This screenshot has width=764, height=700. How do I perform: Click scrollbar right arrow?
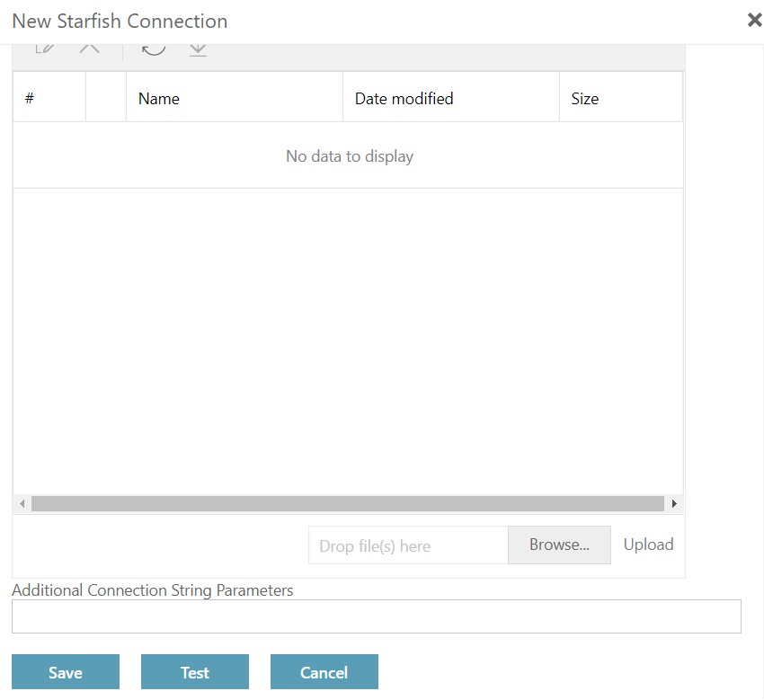(x=674, y=504)
